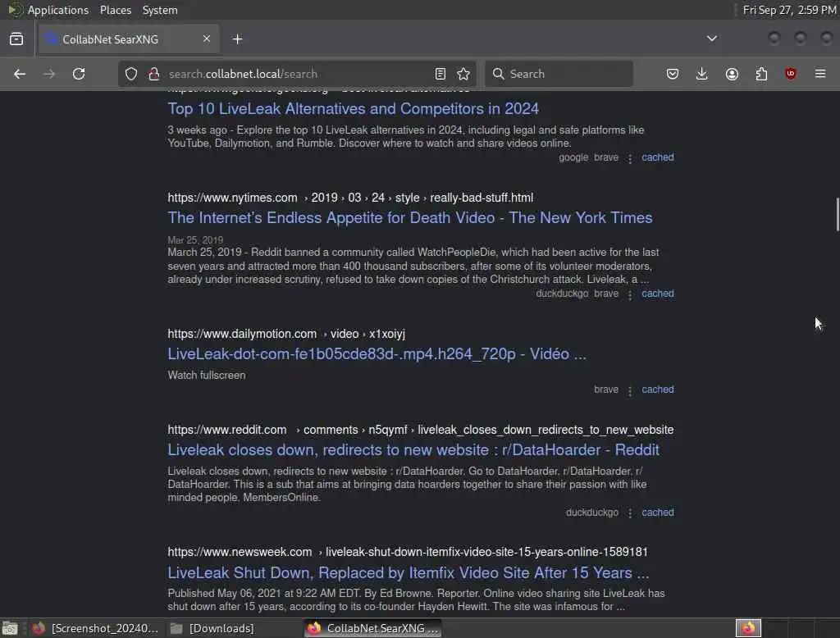
Task: Open the Firefox account icon
Action: [732, 74]
